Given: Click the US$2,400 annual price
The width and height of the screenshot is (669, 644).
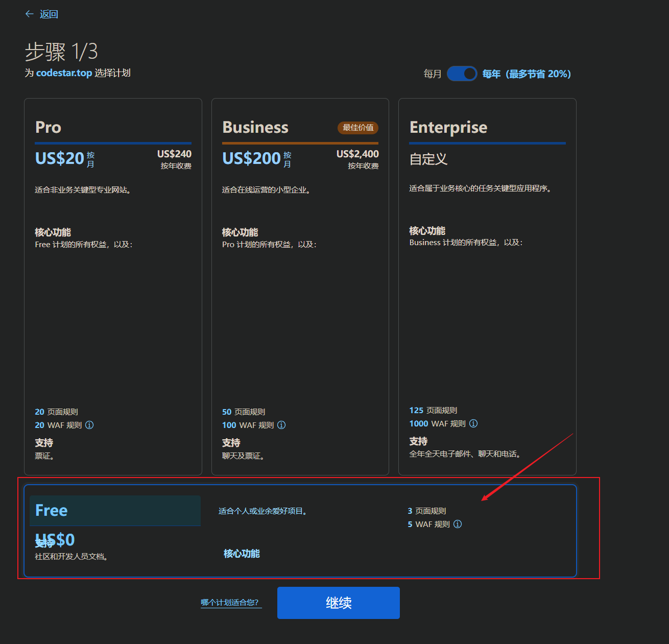Looking at the screenshot, I should pos(357,154).
